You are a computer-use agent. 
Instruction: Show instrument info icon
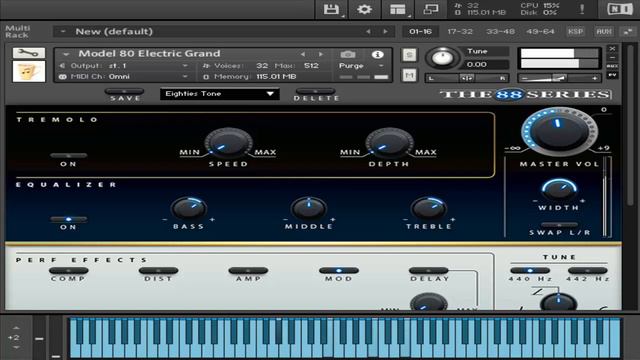click(x=377, y=54)
